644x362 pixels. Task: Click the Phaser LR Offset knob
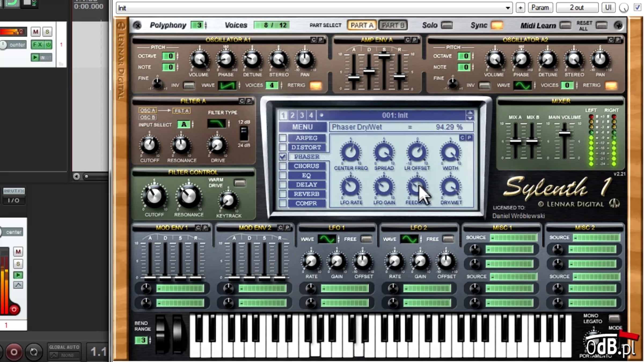point(417,152)
